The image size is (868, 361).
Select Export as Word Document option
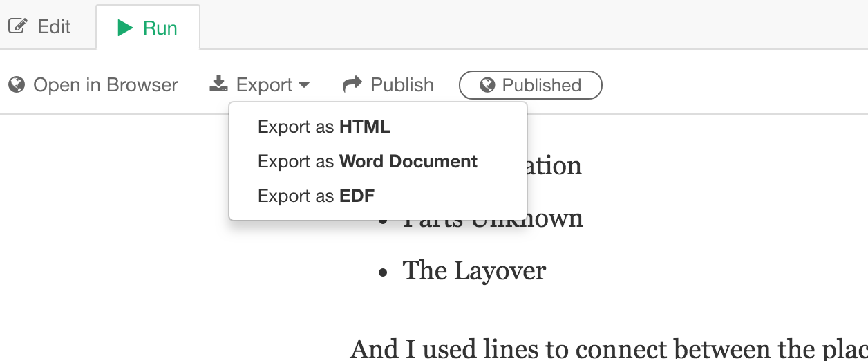coord(367,162)
